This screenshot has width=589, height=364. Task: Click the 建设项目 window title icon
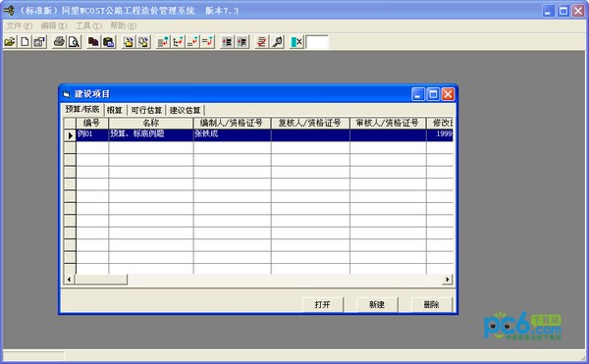[67, 94]
